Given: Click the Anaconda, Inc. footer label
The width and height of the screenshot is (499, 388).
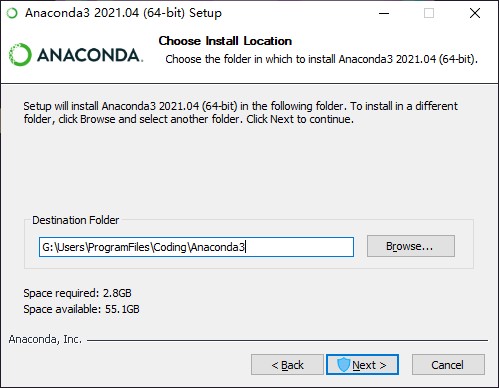Looking at the screenshot, I should click(45, 339).
